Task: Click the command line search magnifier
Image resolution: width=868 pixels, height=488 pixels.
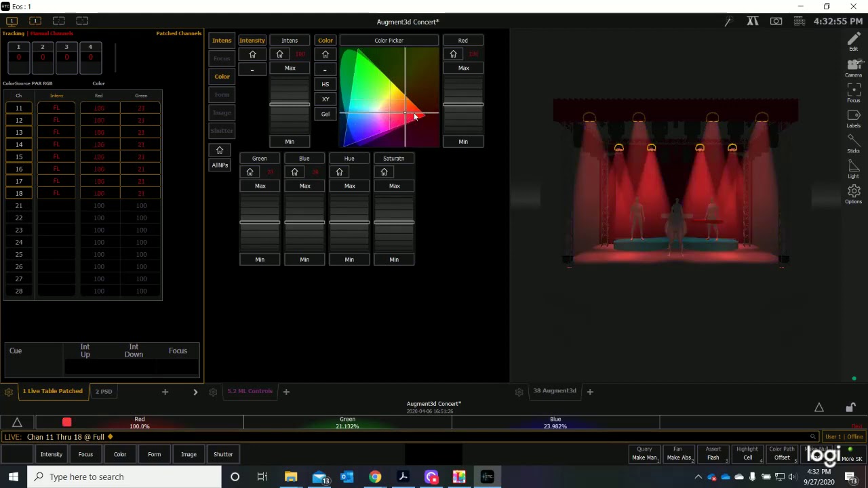Action: 812,437
